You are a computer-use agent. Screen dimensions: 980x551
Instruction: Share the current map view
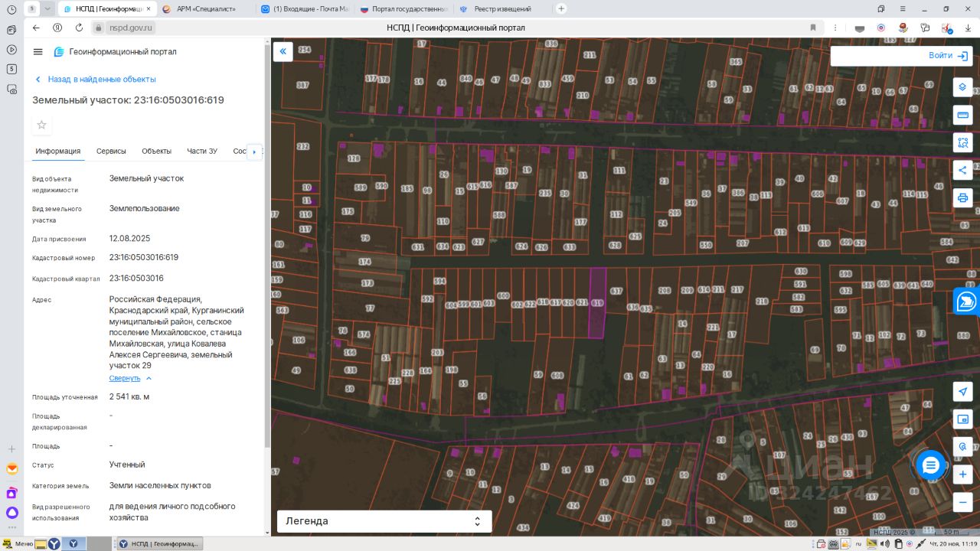click(962, 170)
